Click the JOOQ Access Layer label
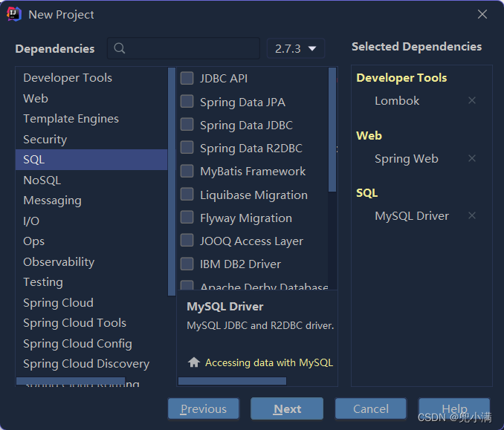Screen dimensions: 504x430 point(251,241)
